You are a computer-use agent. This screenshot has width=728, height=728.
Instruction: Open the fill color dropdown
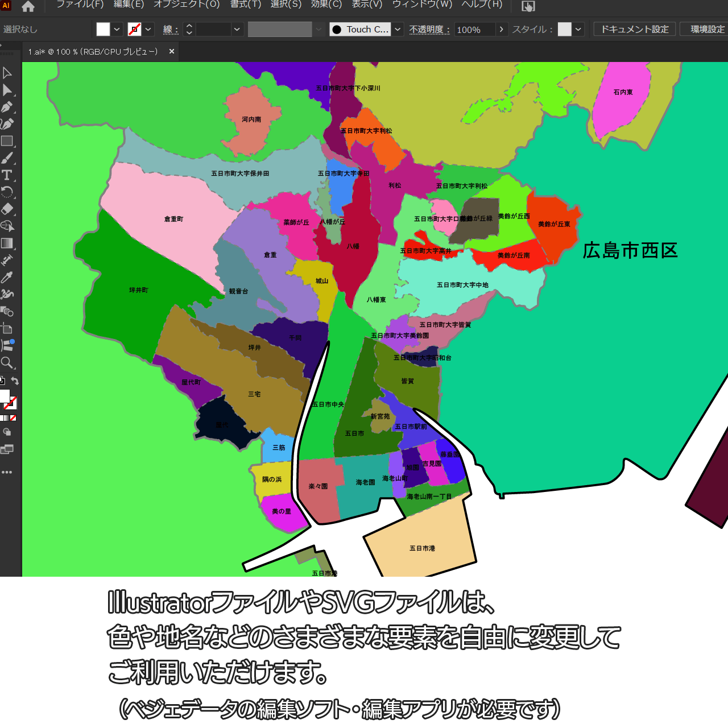(117, 30)
